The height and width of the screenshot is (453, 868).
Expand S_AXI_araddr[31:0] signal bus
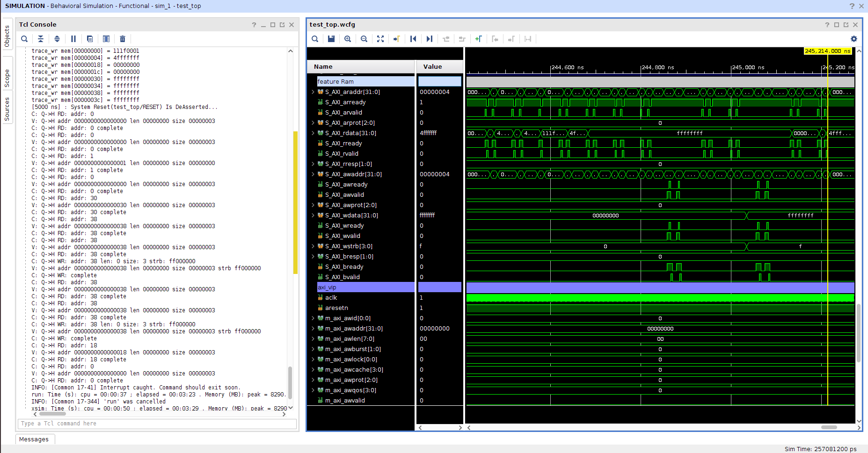pyautogui.click(x=313, y=92)
